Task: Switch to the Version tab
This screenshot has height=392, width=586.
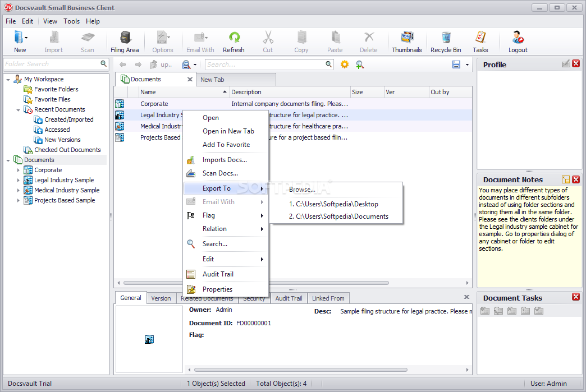Action: click(x=161, y=298)
